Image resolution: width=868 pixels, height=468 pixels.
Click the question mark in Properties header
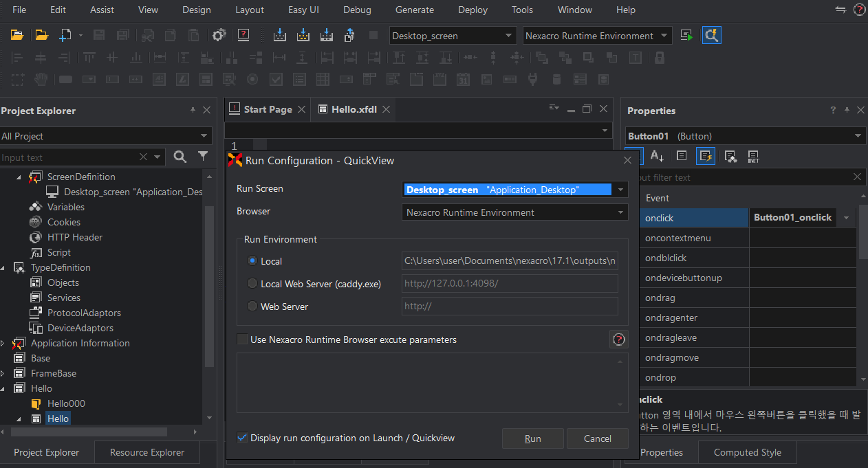pos(833,110)
